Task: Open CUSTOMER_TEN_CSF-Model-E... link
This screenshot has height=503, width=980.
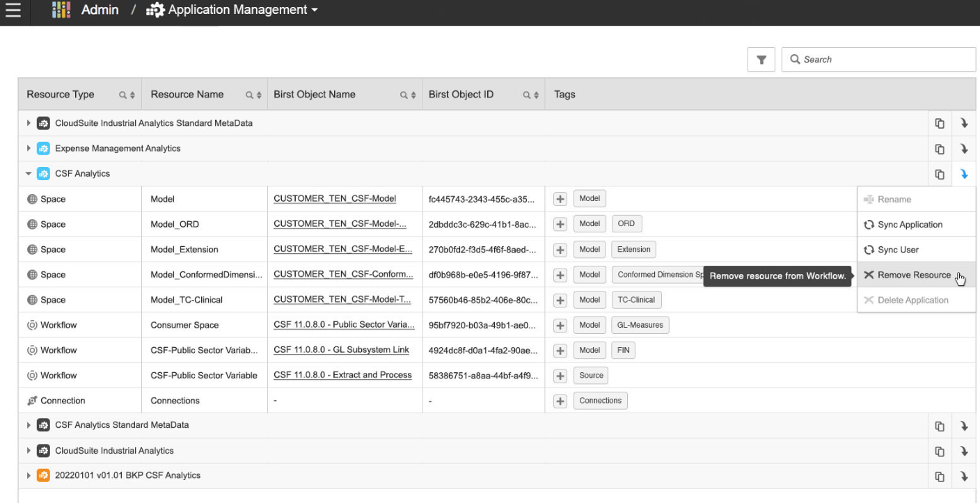Action: [343, 249]
